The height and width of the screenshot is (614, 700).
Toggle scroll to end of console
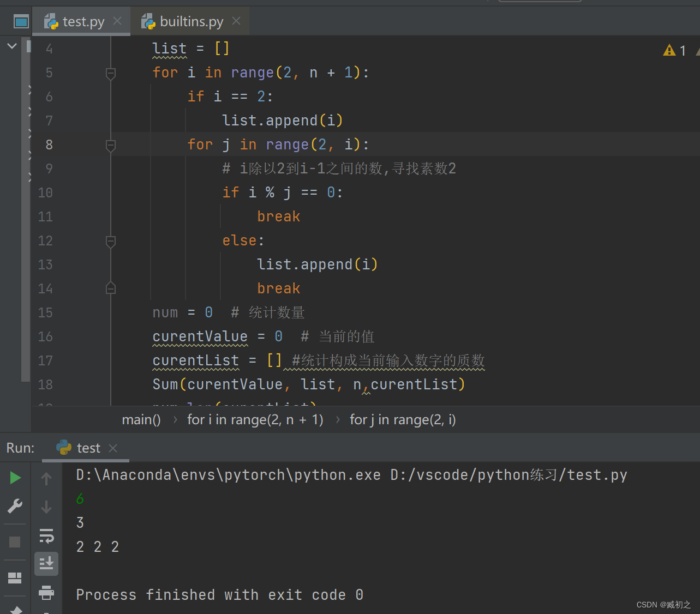(x=46, y=564)
